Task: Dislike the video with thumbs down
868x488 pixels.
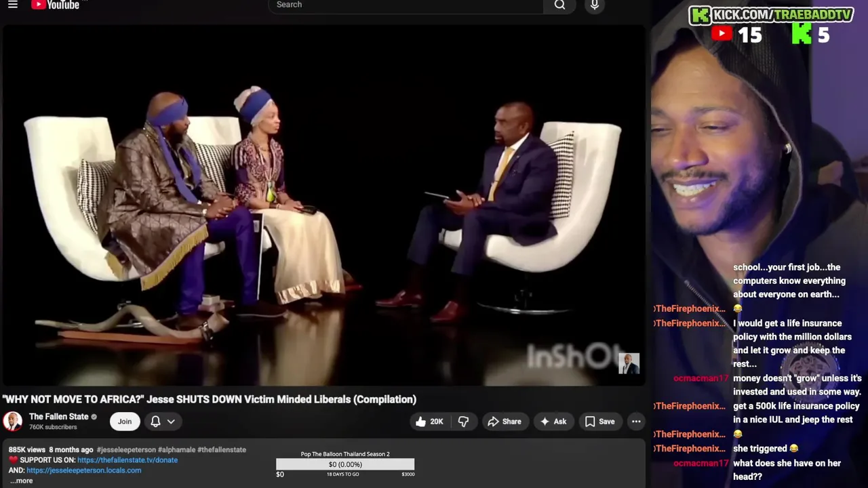Action: (464, 422)
